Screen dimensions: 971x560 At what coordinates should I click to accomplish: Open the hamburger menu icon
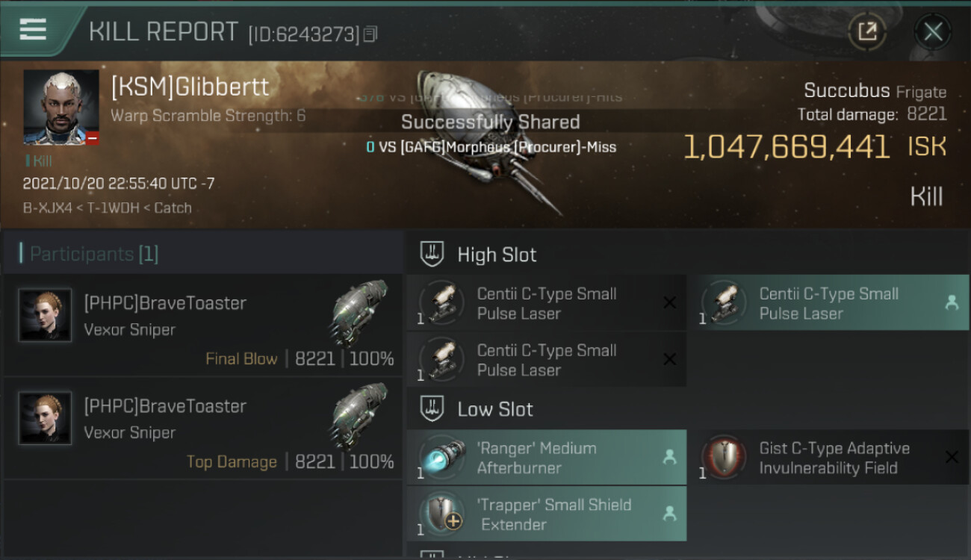33,30
